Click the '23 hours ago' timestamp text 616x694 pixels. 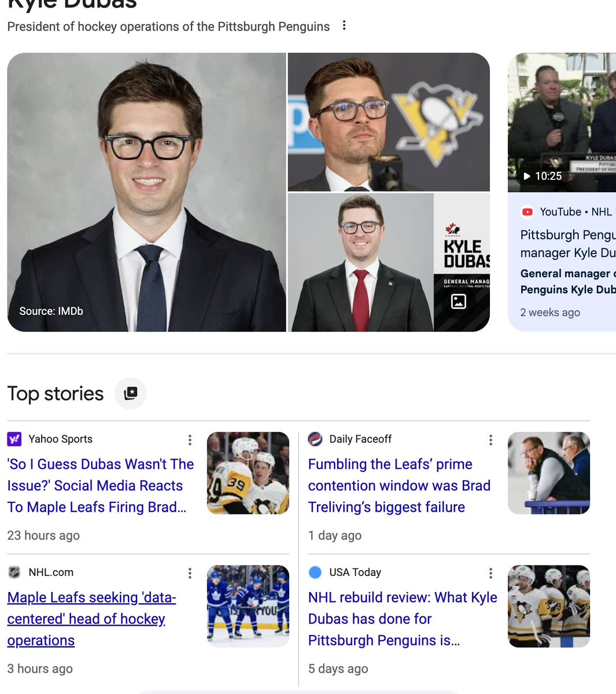[x=43, y=535]
